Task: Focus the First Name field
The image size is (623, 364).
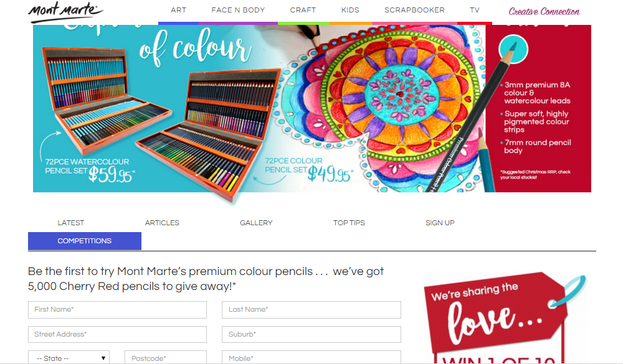Action: click(x=117, y=310)
